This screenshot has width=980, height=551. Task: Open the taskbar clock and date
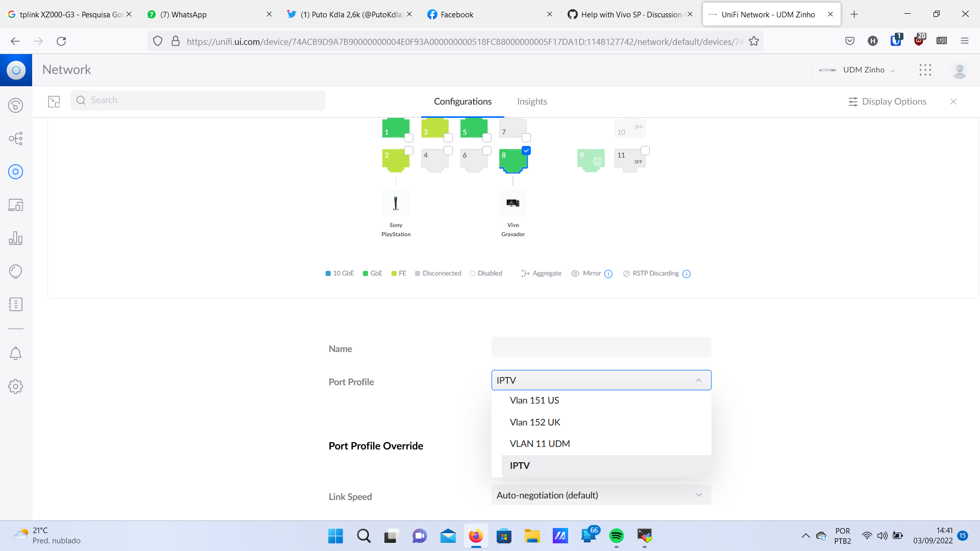coord(933,536)
